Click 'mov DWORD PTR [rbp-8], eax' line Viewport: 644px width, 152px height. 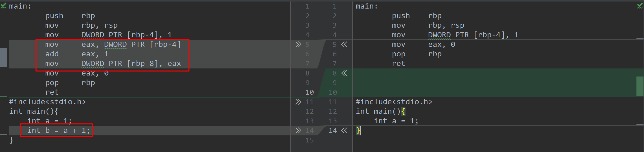click(x=113, y=63)
